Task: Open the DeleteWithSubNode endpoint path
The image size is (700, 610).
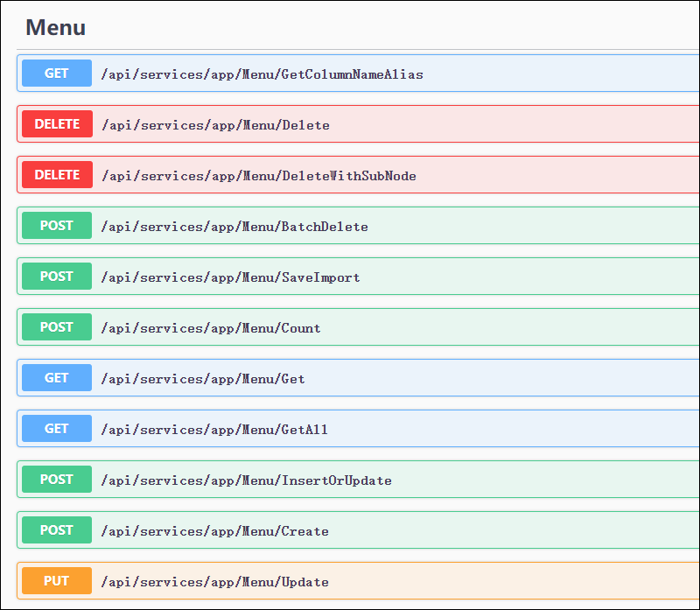Action: pos(259,176)
